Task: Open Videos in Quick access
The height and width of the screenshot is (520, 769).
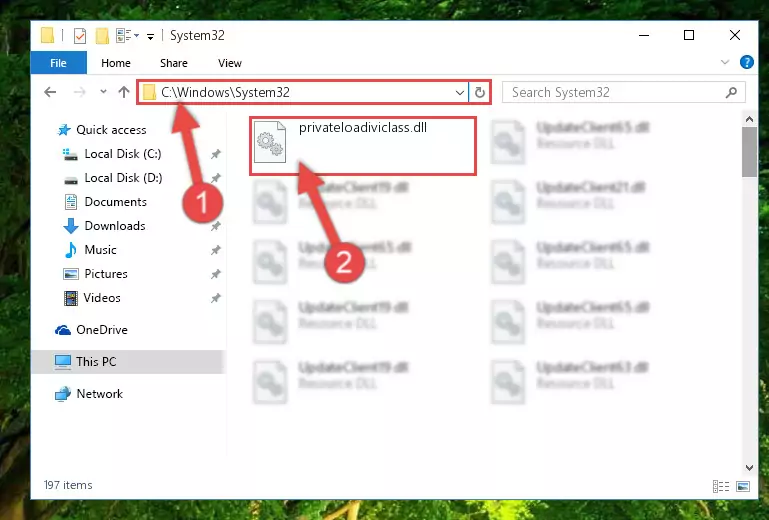Action: [102, 298]
